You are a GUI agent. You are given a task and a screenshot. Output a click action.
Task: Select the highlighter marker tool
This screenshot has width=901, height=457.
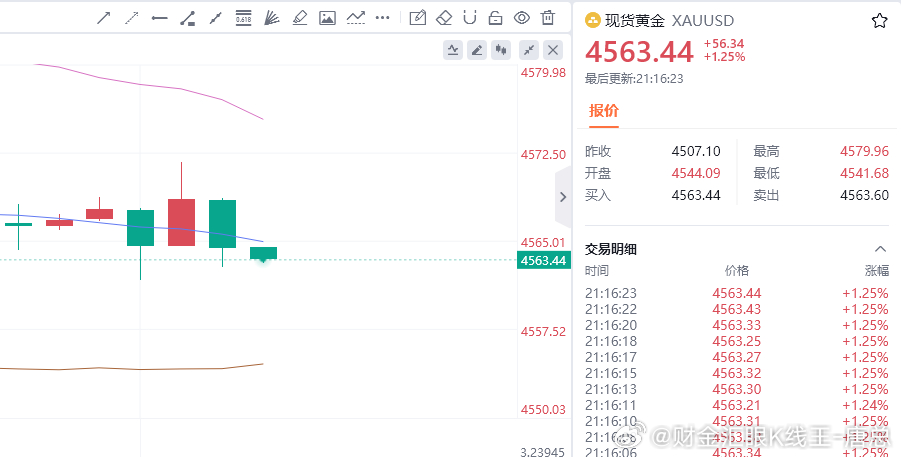click(x=299, y=18)
